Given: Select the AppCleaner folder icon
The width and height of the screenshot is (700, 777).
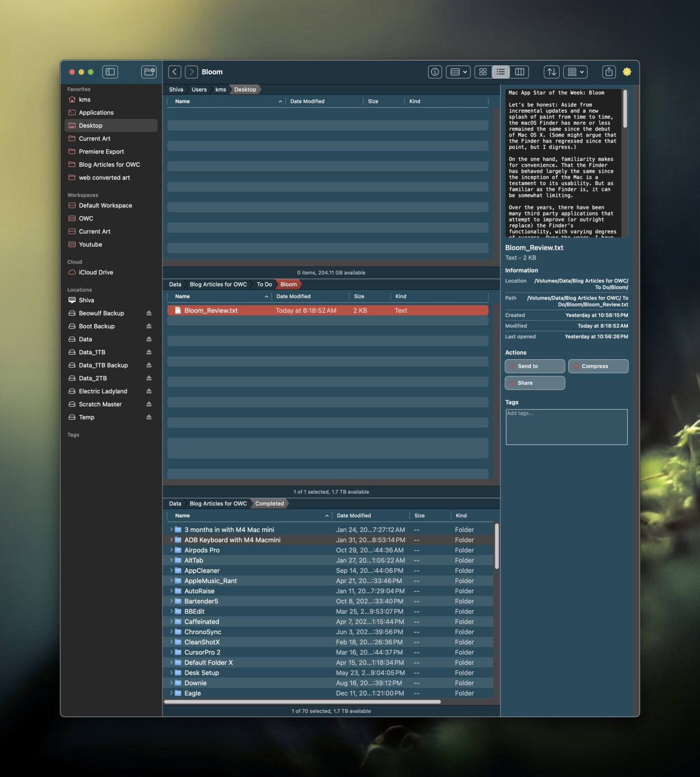Looking at the screenshot, I should 178,571.
